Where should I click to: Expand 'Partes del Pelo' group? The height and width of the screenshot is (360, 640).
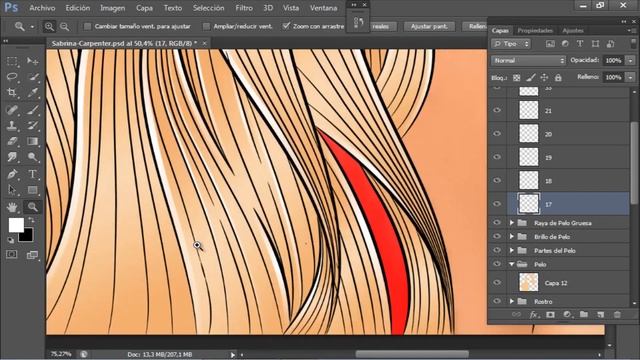[512, 251]
